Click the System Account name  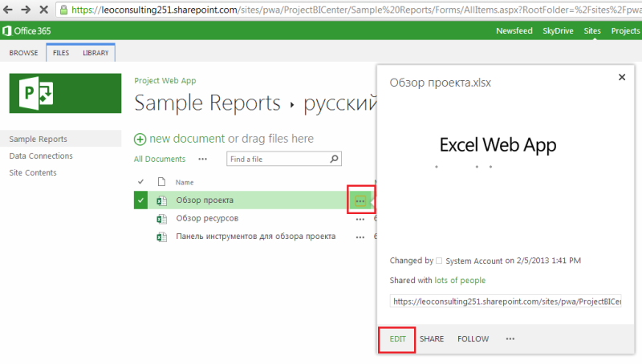[473, 261]
